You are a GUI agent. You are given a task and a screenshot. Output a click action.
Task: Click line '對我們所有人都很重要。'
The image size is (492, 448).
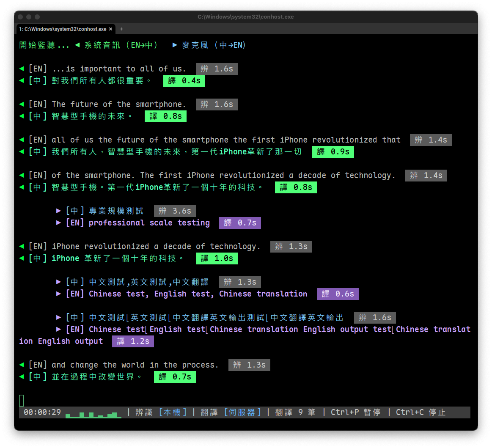(x=102, y=81)
